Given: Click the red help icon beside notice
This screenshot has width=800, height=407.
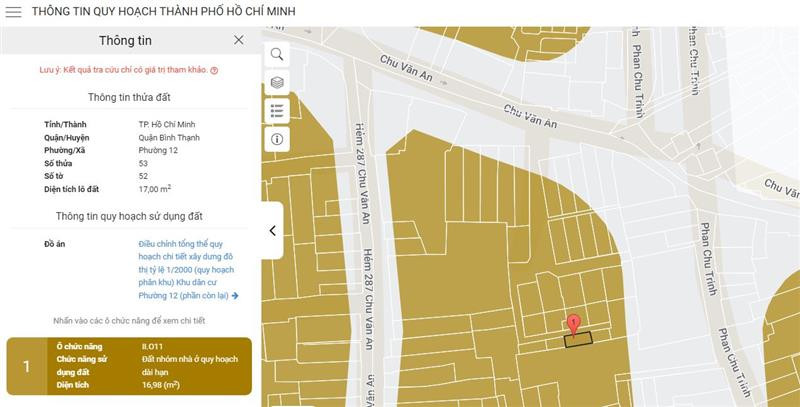Looking at the screenshot, I should pyautogui.click(x=214, y=71).
